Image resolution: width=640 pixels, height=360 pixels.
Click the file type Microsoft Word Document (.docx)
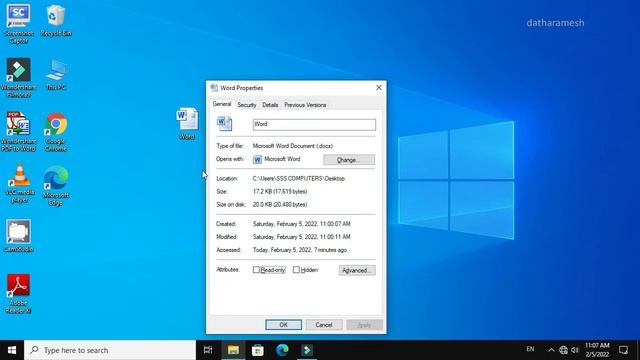click(x=293, y=146)
